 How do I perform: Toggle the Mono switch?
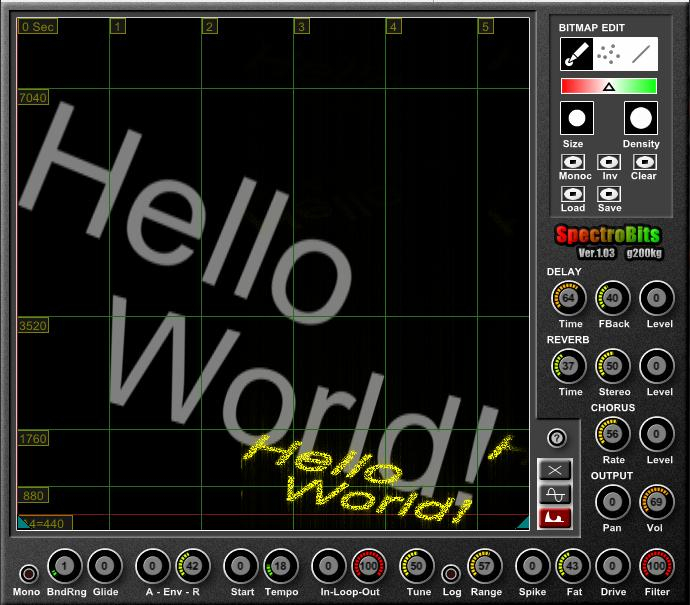pos(27,574)
